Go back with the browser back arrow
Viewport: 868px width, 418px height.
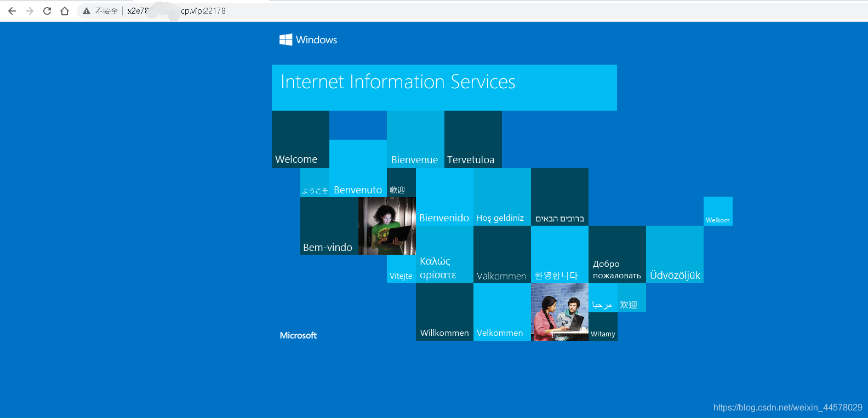12,11
